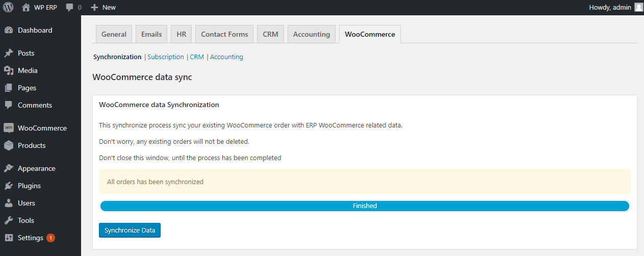The width and height of the screenshot is (644, 256).
Task: Click 'WooCommerce data Synchronization' box title
Action: point(159,105)
